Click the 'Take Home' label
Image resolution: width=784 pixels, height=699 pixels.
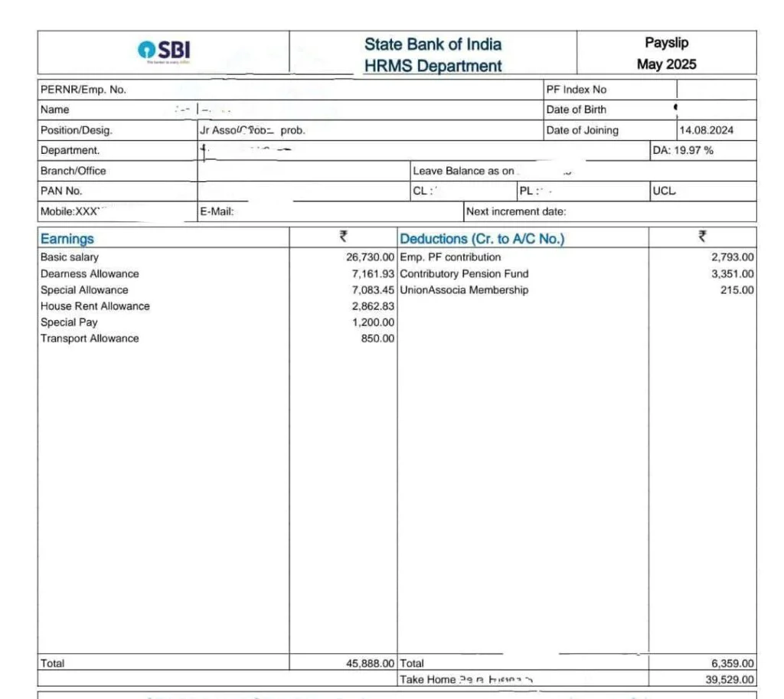(x=427, y=680)
